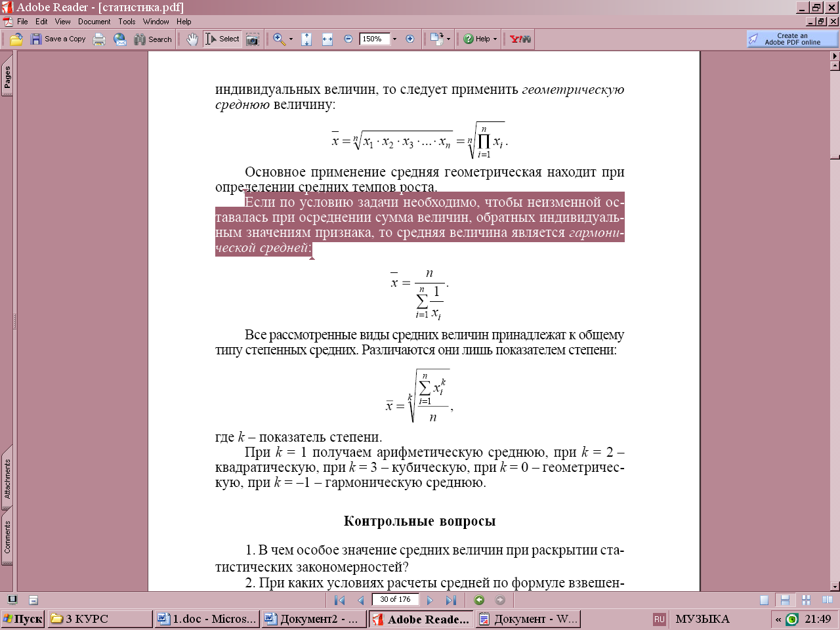The image size is (840, 630).
Task: Switch to Continuous Facing layout
Action: click(806, 600)
